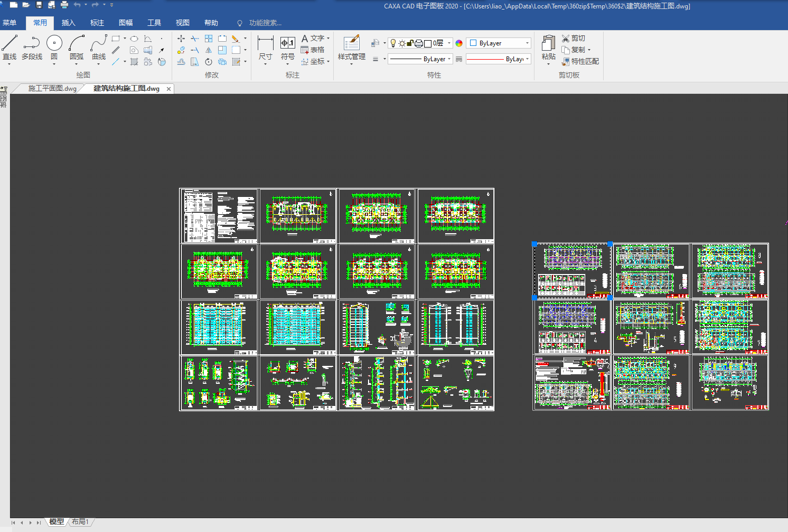Click the layer color square swatch
This screenshot has width=788, height=532.
click(x=428, y=43)
